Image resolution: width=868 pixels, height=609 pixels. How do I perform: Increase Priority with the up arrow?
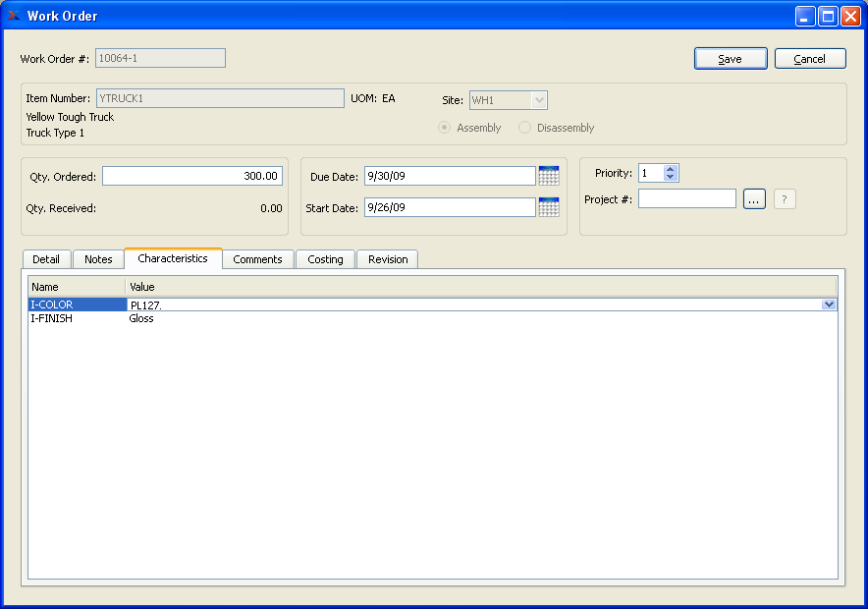671,169
